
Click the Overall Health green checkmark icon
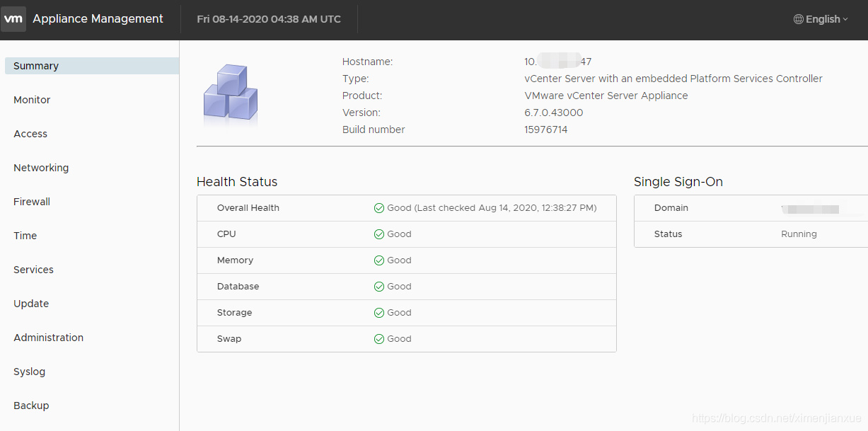click(379, 208)
